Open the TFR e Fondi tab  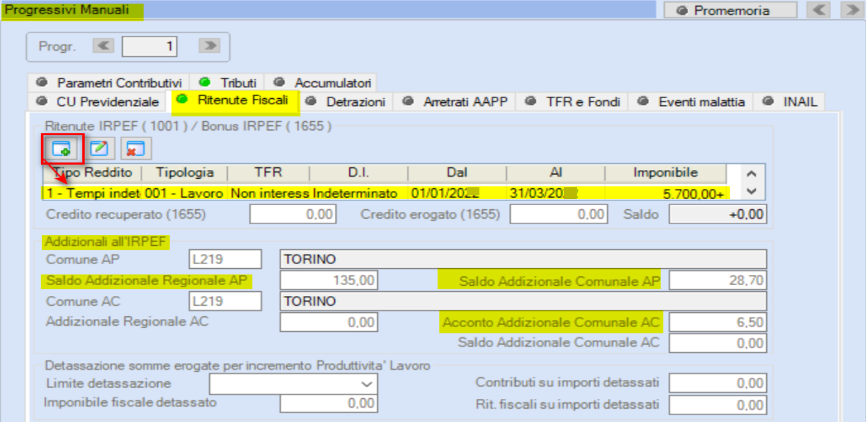[572, 102]
